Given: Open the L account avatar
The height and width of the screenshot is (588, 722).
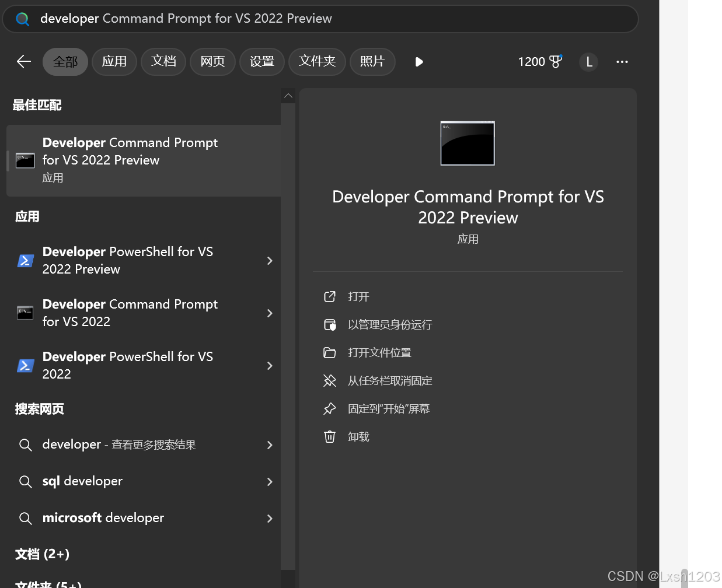Looking at the screenshot, I should (x=589, y=62).
